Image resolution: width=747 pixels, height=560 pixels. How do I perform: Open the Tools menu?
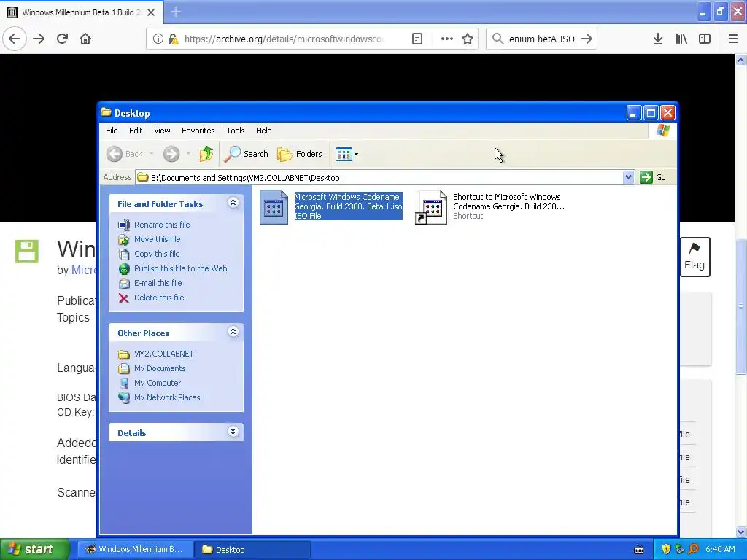coord(236,131)
